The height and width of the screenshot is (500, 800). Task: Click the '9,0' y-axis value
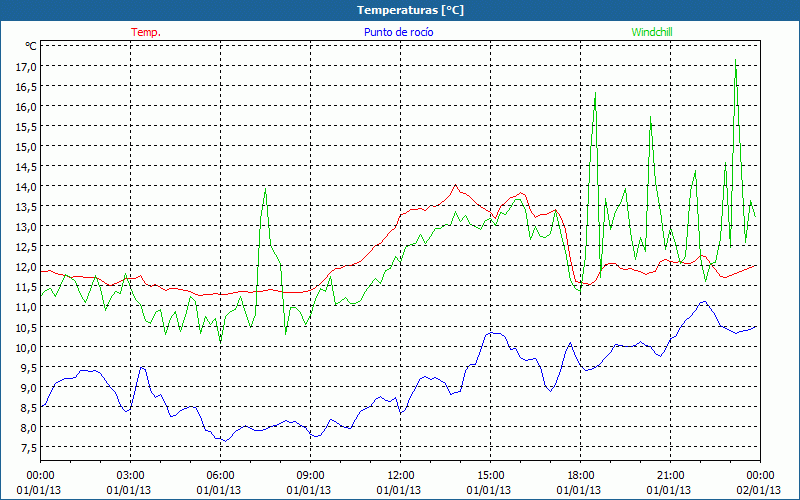click(29, 387)
